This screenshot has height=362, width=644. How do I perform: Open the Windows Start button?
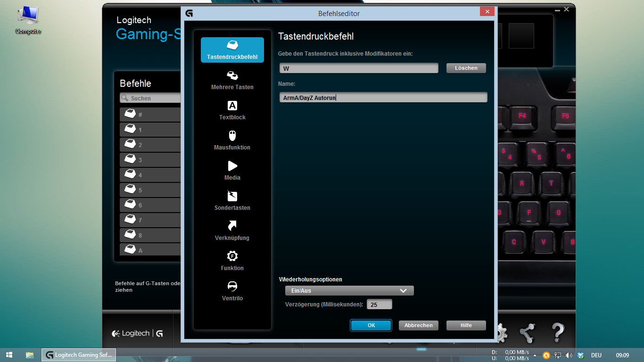[x=9, y=355]
